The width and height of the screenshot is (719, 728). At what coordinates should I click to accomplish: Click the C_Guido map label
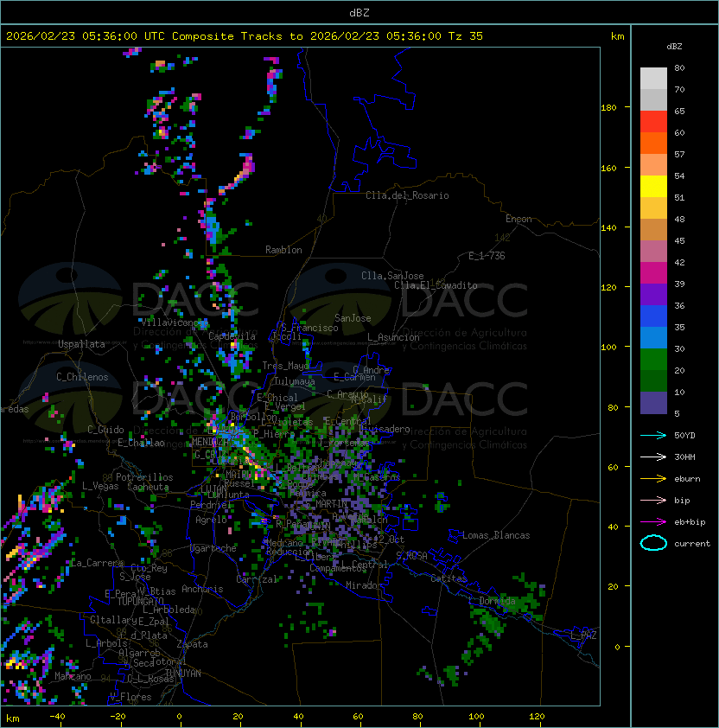coord(105,430)
